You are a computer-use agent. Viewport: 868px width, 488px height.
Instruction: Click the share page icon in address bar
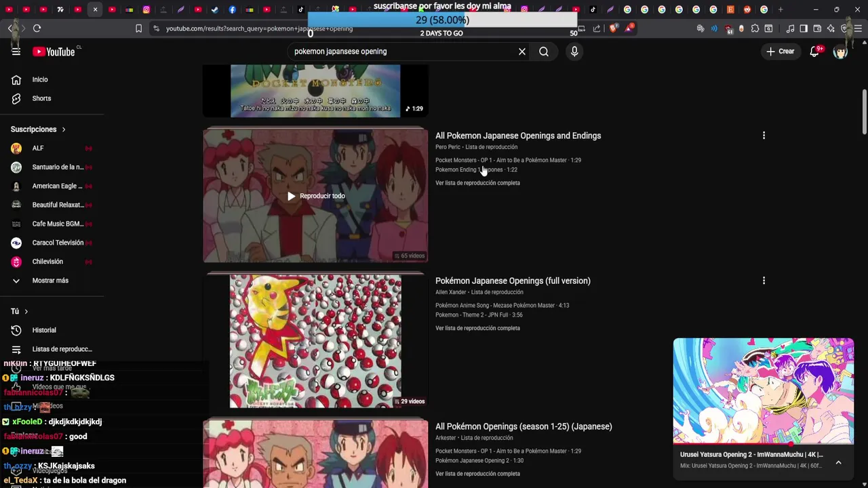[x=597, y=28]
